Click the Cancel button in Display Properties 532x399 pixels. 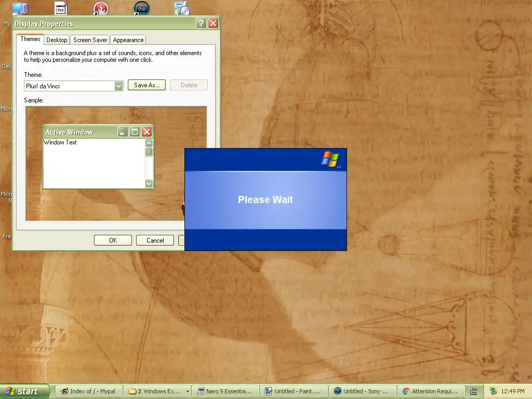click(155, 240)
